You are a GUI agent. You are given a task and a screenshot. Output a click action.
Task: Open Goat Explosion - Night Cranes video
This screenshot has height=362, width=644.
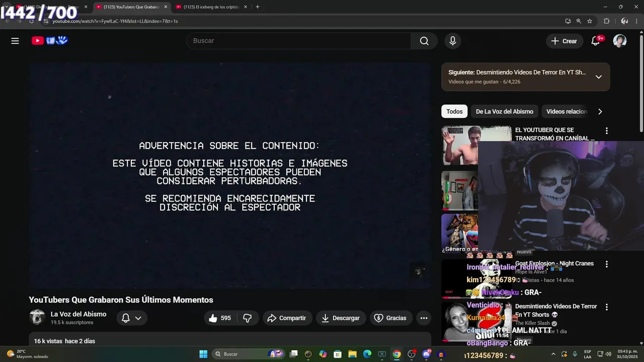tap(554, 263)
